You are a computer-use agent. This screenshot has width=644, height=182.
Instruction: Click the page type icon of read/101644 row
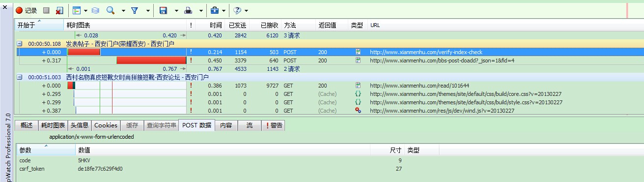tap(358, 85)
